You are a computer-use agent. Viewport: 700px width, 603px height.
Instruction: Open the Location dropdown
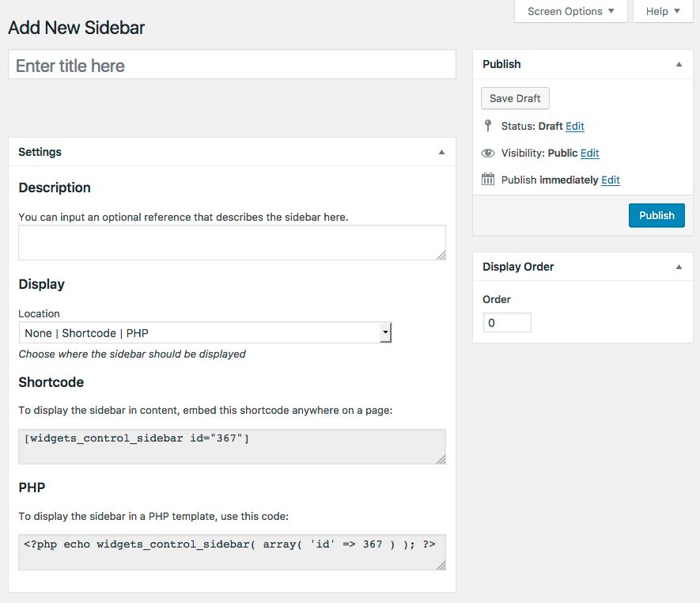(x=205, y=333)
